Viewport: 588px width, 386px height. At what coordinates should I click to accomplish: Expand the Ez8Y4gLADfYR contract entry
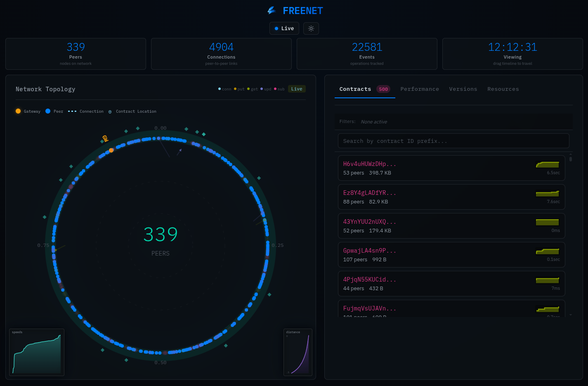451,197
